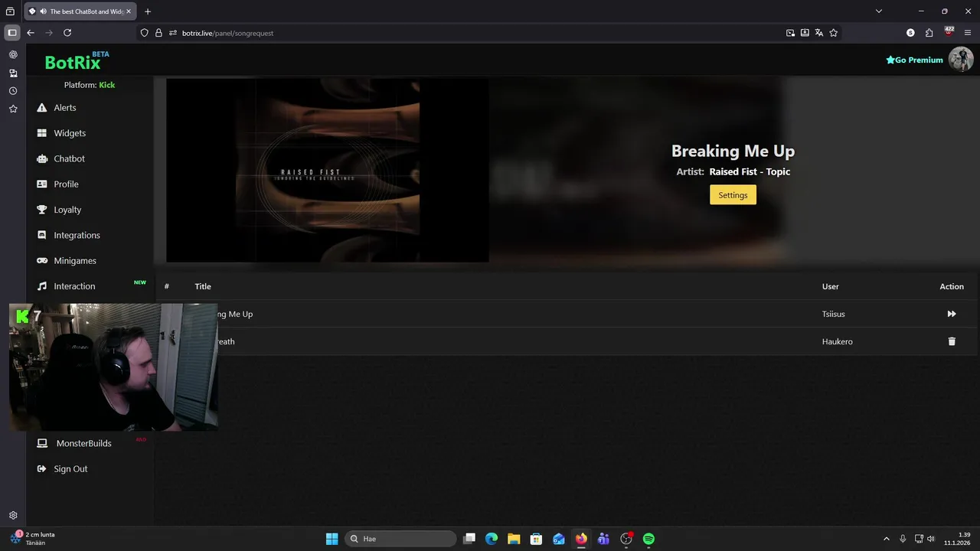Viewport: 980px width, 551px height.
Task: Open the taskbar volume control
Action: [x=931, y=539]
